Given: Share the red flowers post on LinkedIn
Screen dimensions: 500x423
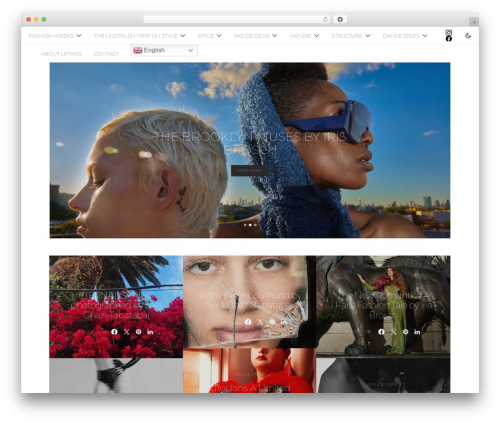Looking at the screenshot, I should (x=150, y=332).
